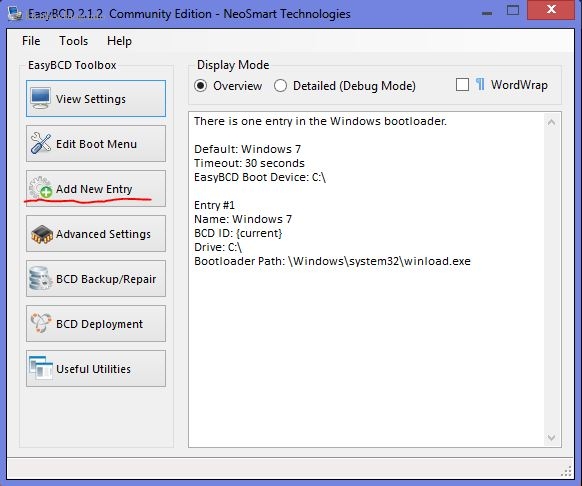Viewport: 582px width, 486px height.
Task: Close the EasyBCD window
Action: click(551, 10)
